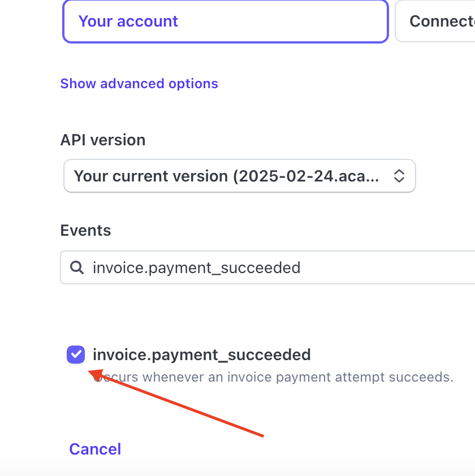Viewport: 475px width, 476px height.
Task: Choose the Connected accounts option card
Action: pyautogui.click(x=435, y=21)
